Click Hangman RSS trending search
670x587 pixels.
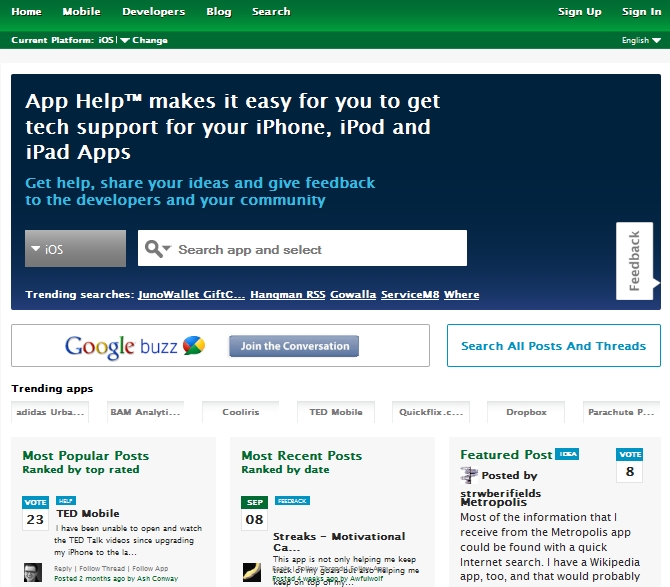point(288,294)
